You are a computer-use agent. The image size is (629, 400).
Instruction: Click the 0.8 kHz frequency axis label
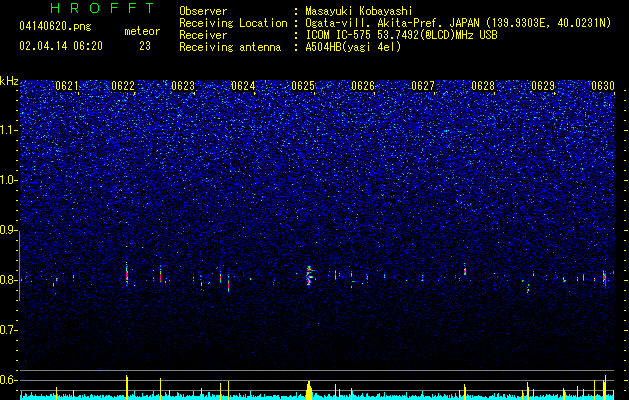click(8, 280)
